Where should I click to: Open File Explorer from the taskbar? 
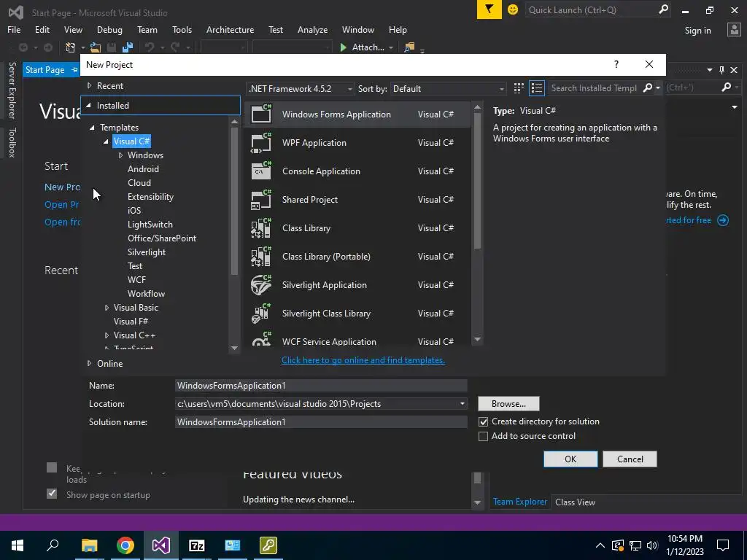[89, 545]
